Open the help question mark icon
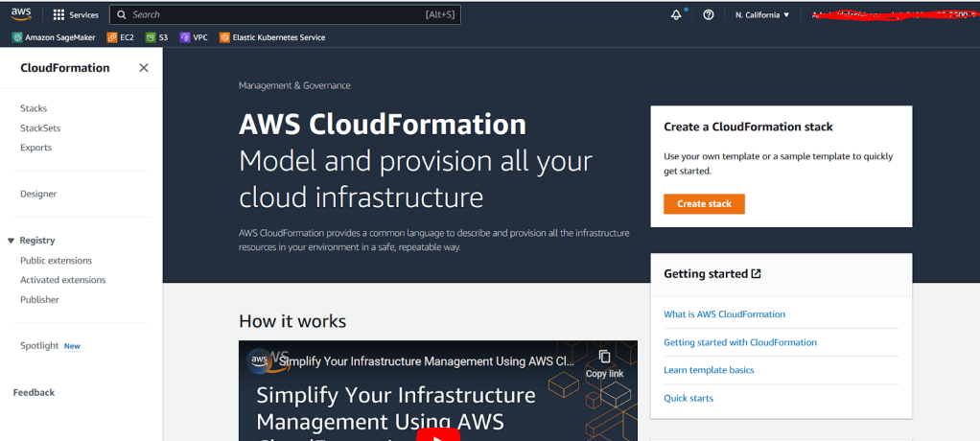 (708, 15)
